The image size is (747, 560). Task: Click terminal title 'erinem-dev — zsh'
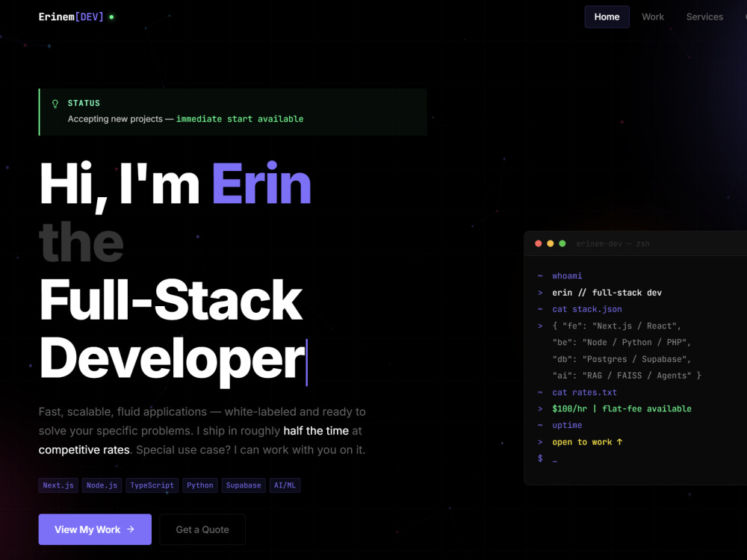pos(613,244)
